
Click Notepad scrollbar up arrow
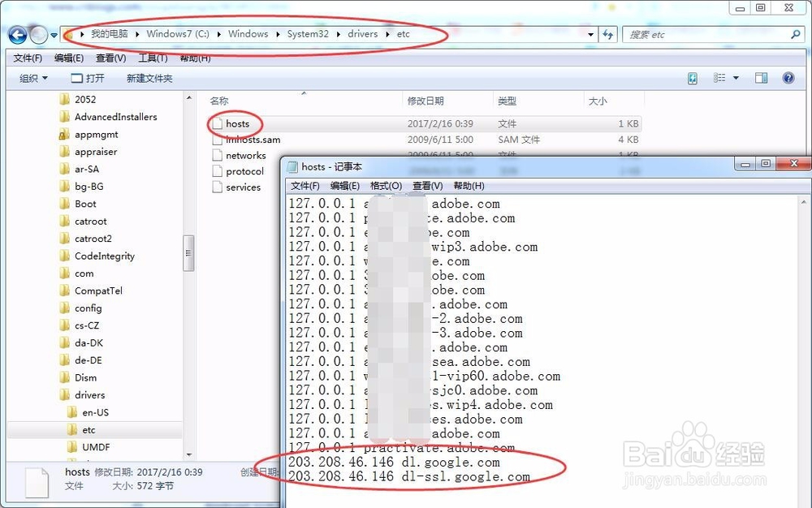click(x=804, y=202)
